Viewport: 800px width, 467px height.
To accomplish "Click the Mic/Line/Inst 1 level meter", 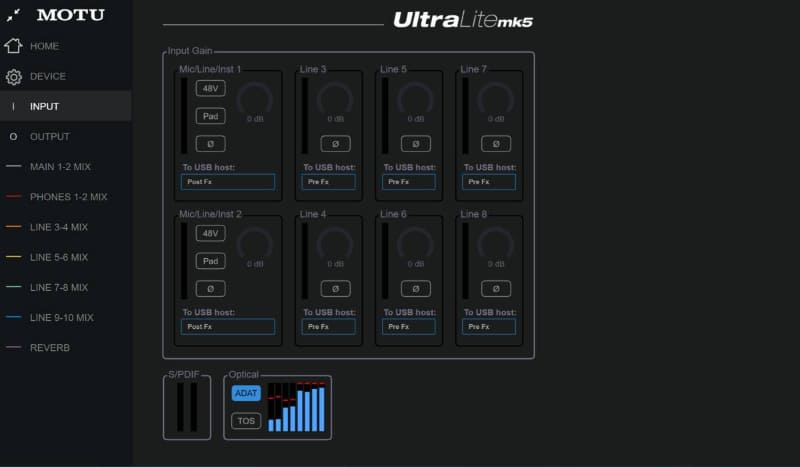I will 184,116.
